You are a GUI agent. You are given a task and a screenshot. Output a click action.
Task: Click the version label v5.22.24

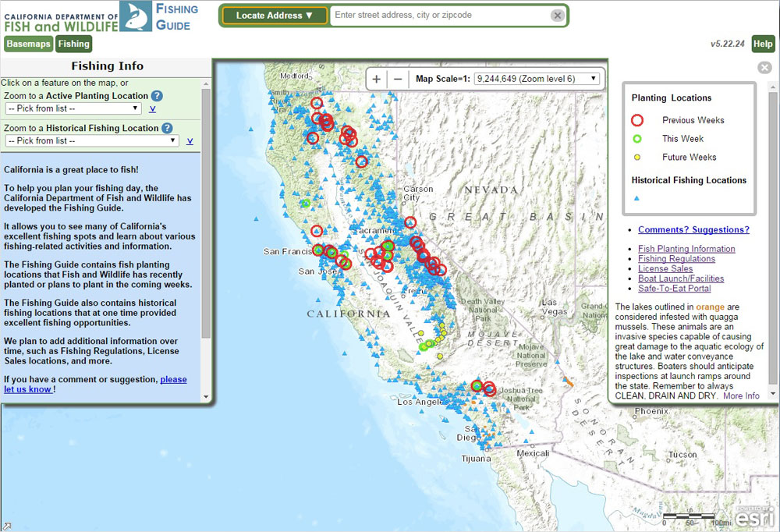click(727, 44)
